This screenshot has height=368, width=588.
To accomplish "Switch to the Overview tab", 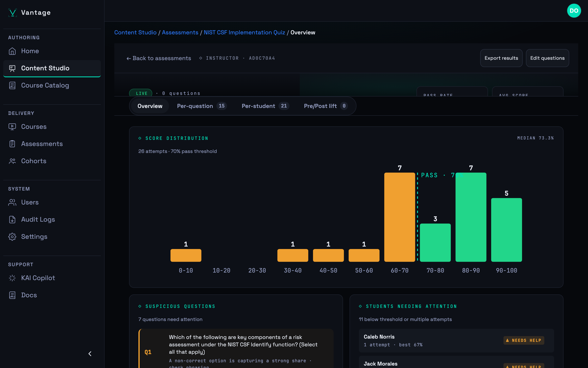I will 150,106.
